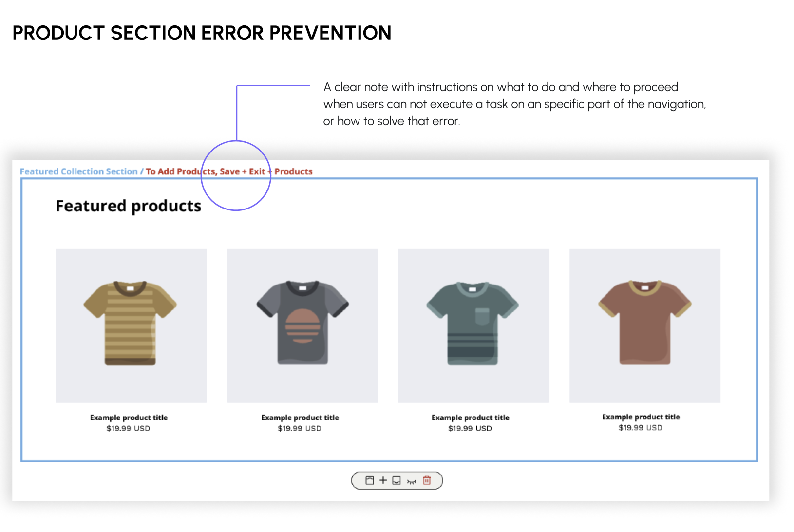
Task: Click the plus add section icon
Action: pyautogui.click(x=383, y=480)
